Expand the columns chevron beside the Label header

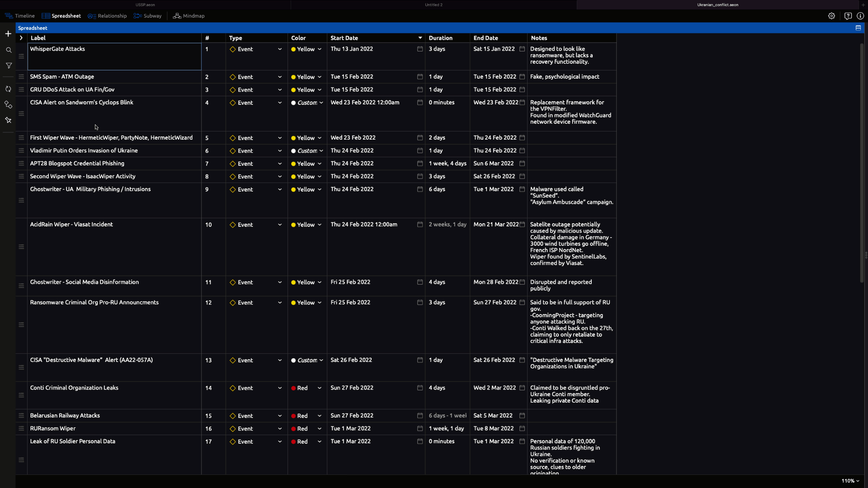click(x=21, y=38)
